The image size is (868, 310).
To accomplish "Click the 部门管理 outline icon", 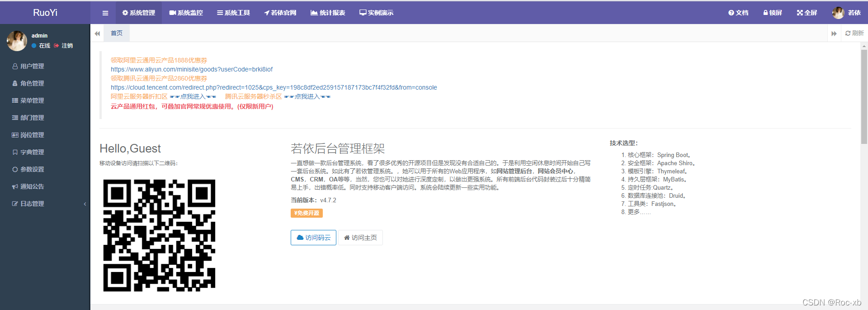I will 15,118.
